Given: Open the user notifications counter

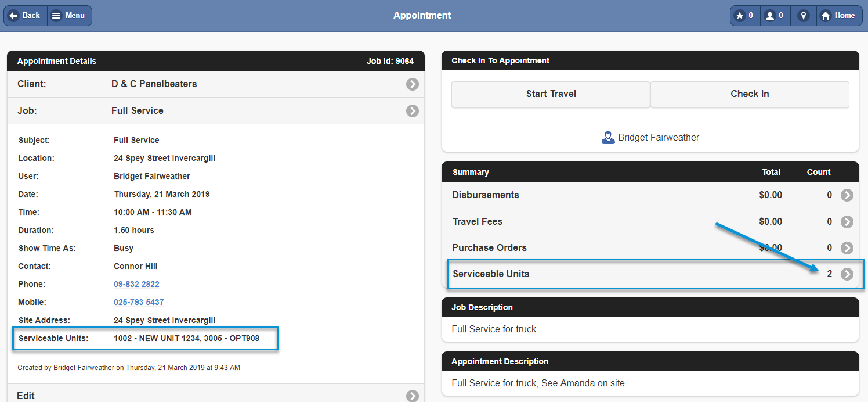Looking at the screenshot, I should (775, 16).
